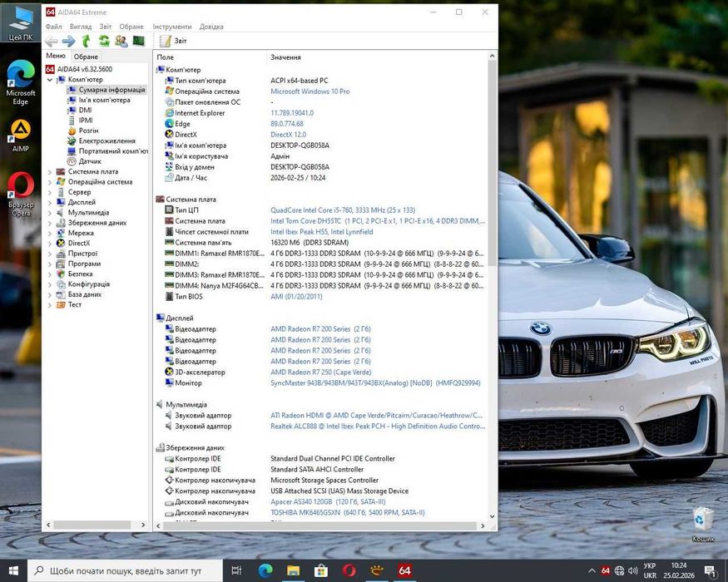The height and width of the screenshot is (582, 728).
Task: Open the Файл menu
Action: 53,27
